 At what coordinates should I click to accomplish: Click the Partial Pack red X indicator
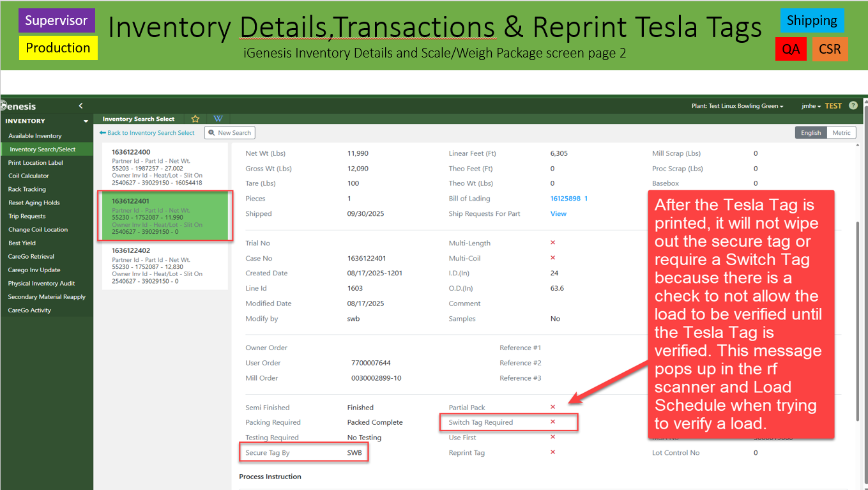552,407
